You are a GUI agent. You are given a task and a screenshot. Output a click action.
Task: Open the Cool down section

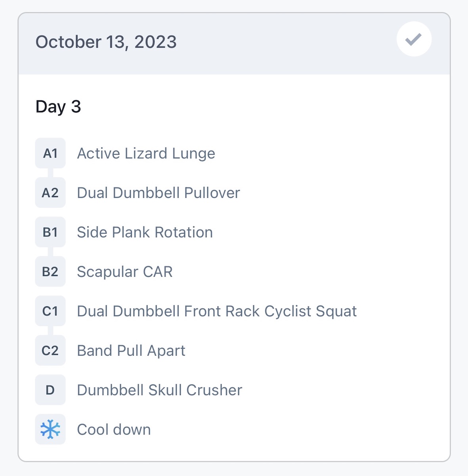coord(114,430)
